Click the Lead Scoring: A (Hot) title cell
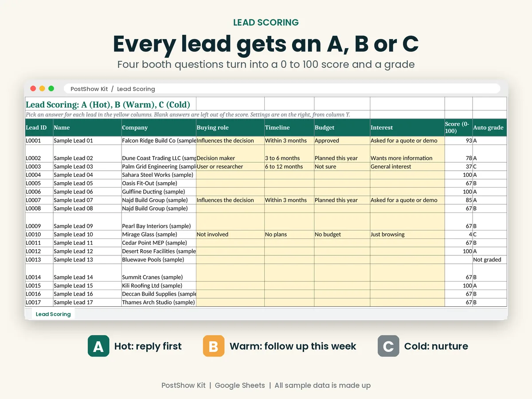This screenshot has width=532, height=399. point(110,105)
